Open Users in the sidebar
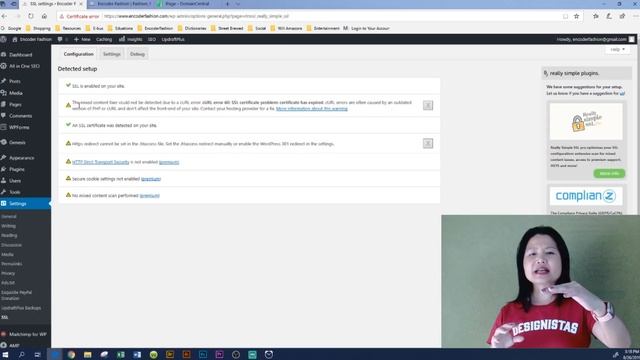This screenshot has height=360, width=640. coord(15,181)
